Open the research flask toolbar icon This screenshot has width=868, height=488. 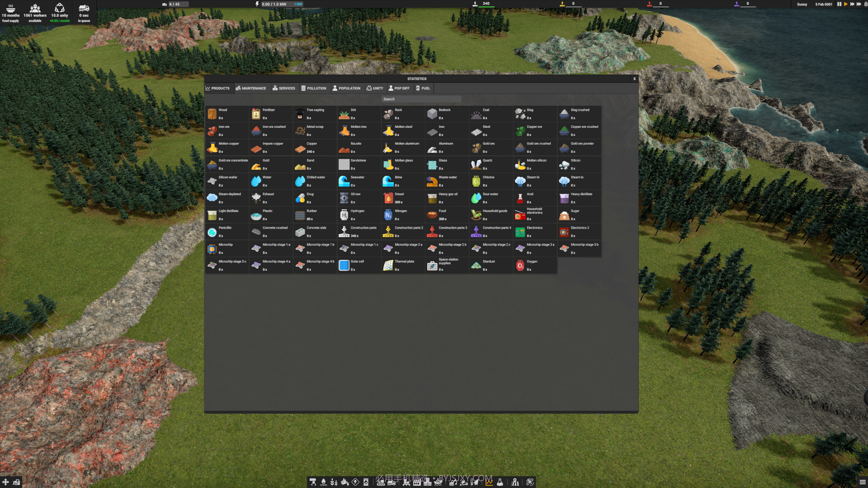coord(500,482)
